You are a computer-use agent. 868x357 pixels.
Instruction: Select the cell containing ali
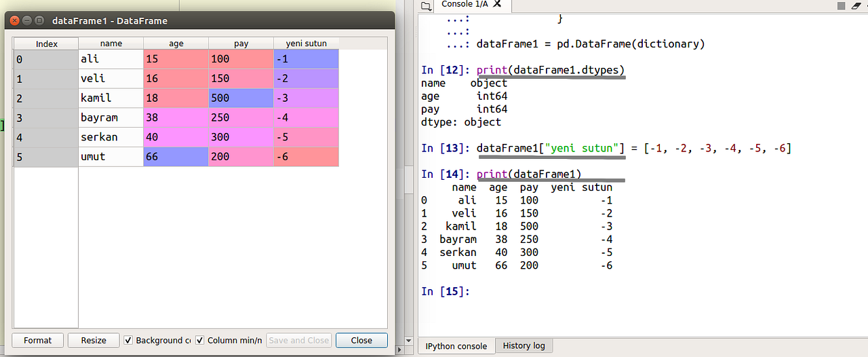(x=111, y=59)
